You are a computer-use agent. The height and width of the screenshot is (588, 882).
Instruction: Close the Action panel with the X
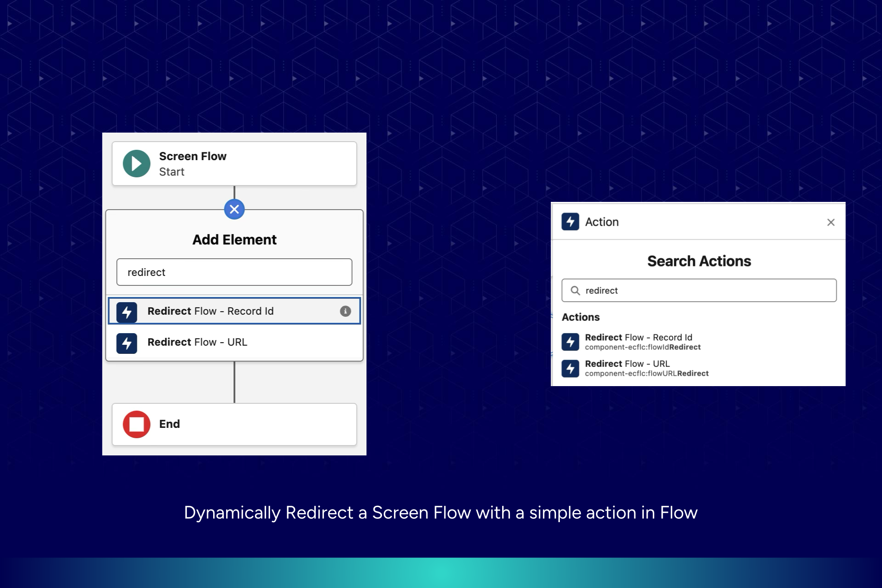(x=831, y=222)
